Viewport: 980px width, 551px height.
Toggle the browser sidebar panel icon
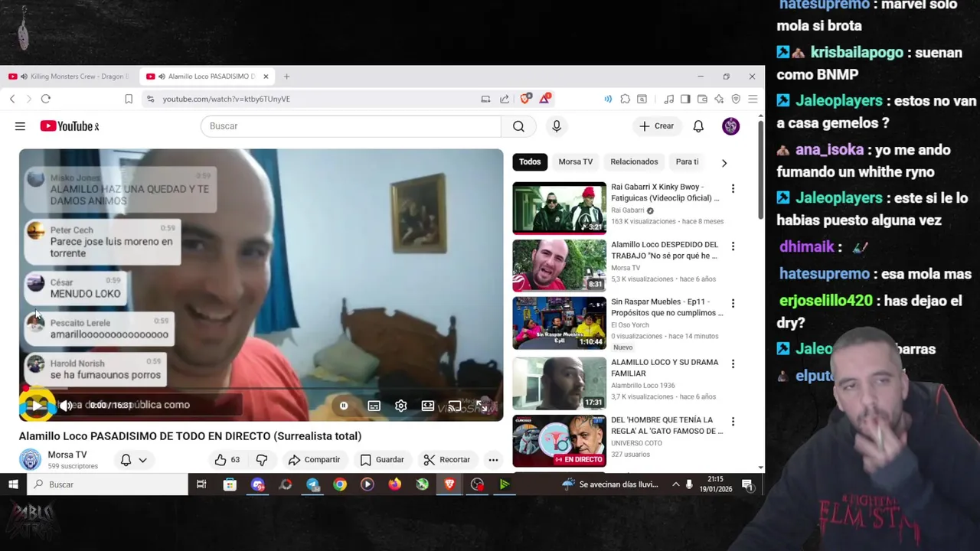click(685, 99)
